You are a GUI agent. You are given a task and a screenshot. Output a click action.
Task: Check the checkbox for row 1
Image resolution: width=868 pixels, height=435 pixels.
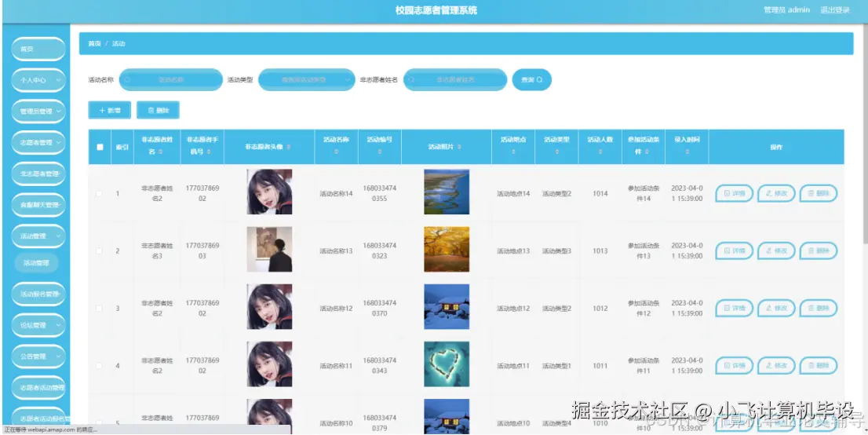point(100,194)
